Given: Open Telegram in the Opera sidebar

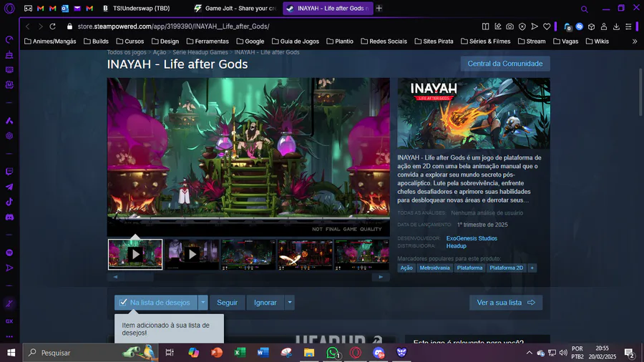Looking at the screenshot, I should click(x=9, y=187).
